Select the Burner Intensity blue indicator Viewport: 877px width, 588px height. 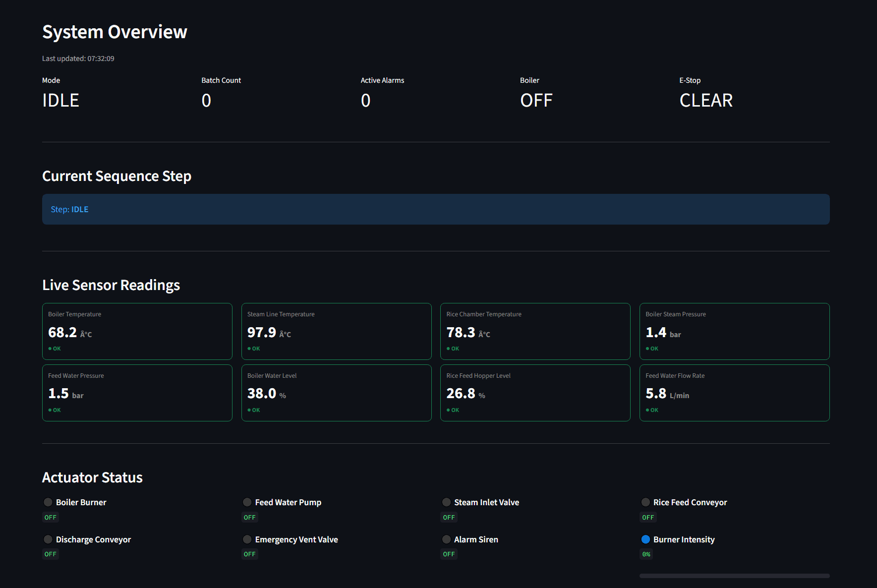645,539
